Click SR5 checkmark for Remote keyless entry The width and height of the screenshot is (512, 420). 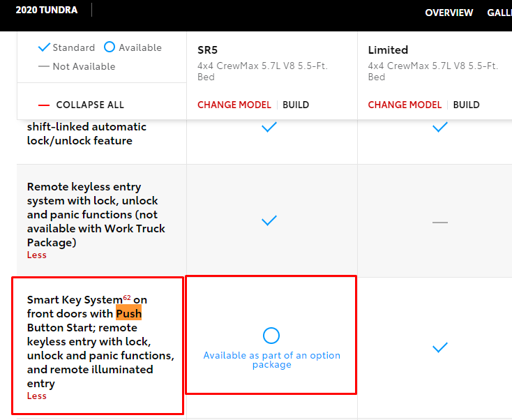269,220
